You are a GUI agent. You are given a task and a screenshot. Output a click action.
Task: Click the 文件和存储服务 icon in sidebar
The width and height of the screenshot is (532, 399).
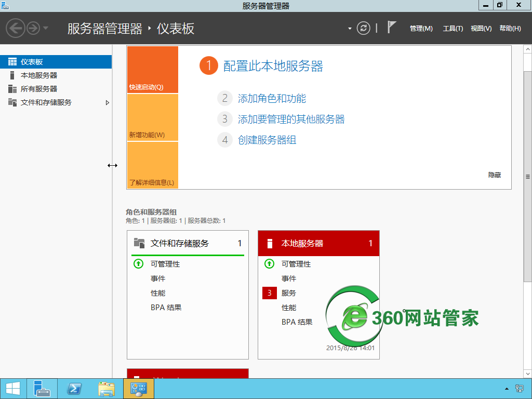(x=12, y=102)
